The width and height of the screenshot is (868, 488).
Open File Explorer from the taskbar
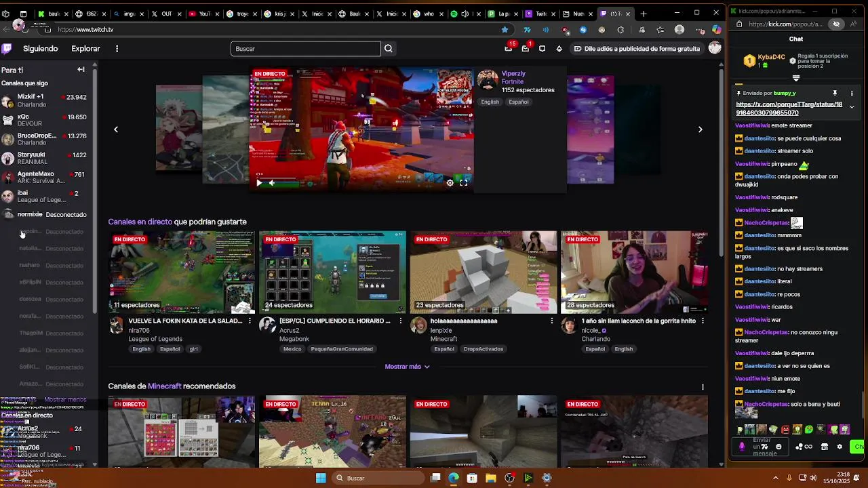tap(491, 479)
